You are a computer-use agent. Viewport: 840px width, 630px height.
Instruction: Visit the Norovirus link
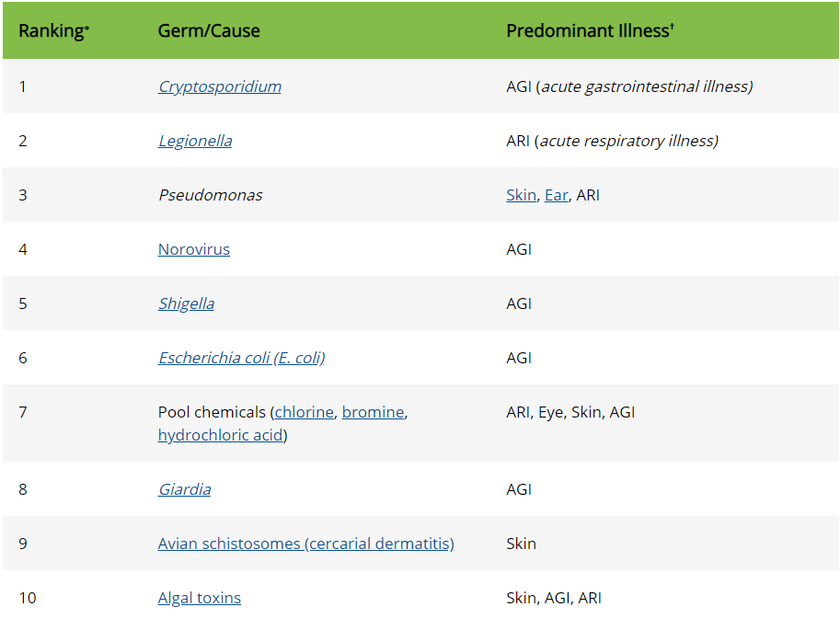[194, 249]
